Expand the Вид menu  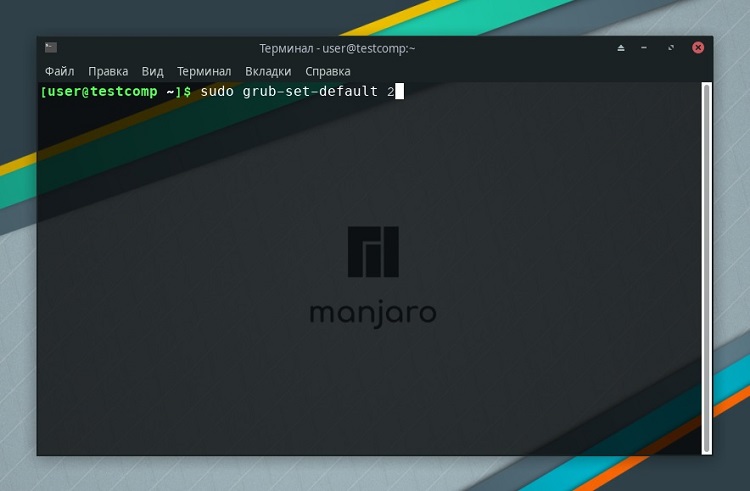(x=152, y=71)
